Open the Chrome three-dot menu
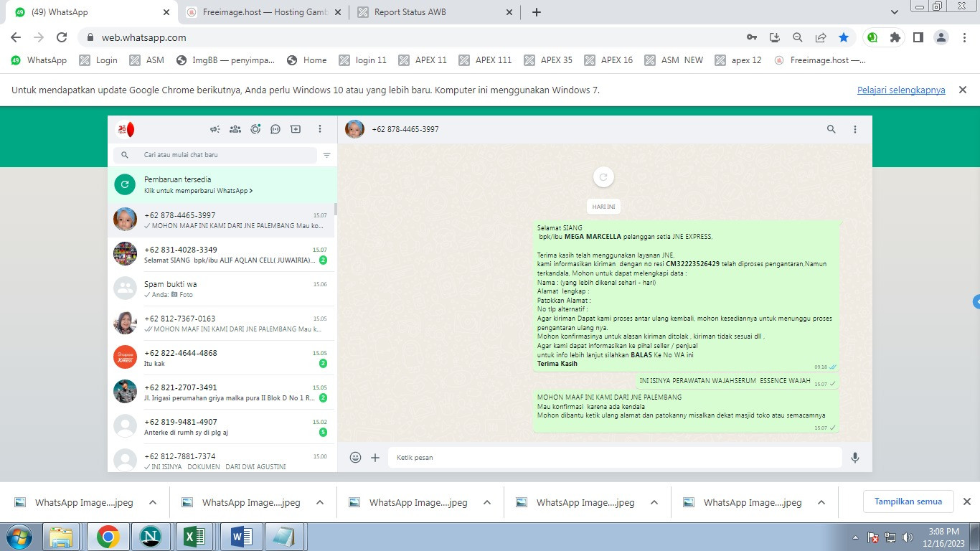Screen dimensions: 980x551 pyautogui.click(x=963, y=37)
